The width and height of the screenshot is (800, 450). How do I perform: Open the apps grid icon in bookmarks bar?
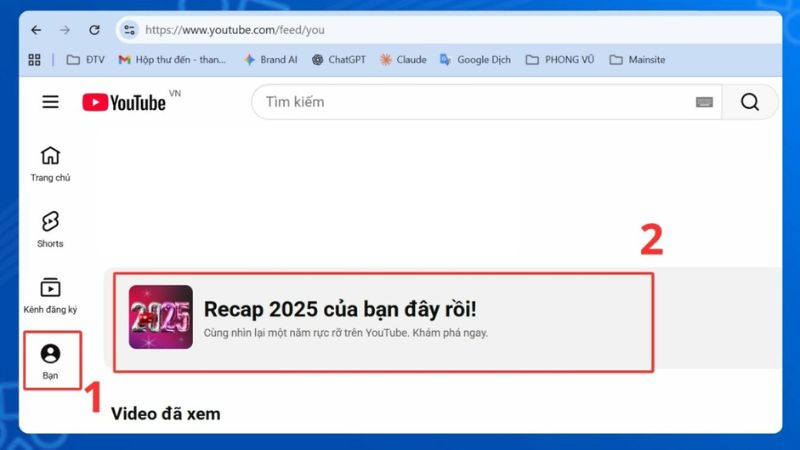[34, 60]
